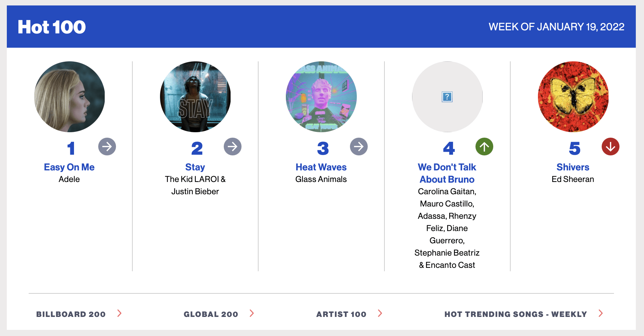Click the chevron after Hot Trending Songs - Weekly

601,313
